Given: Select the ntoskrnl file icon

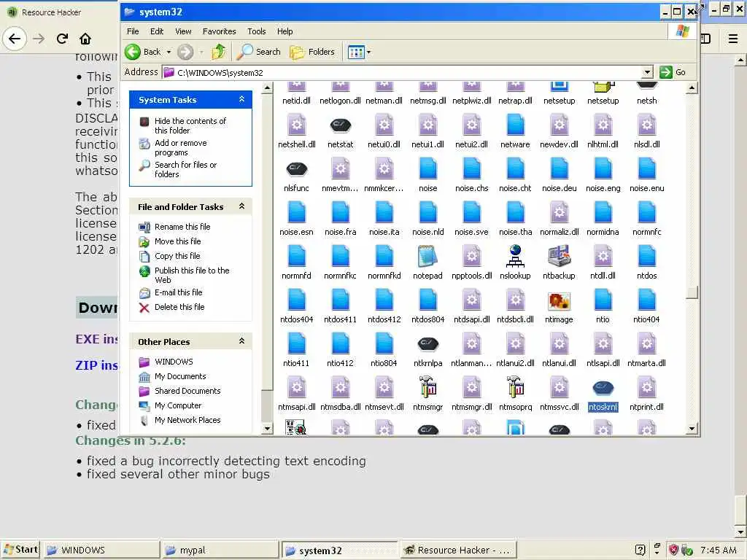Looking at the screenshot, I should click(603, 389).
